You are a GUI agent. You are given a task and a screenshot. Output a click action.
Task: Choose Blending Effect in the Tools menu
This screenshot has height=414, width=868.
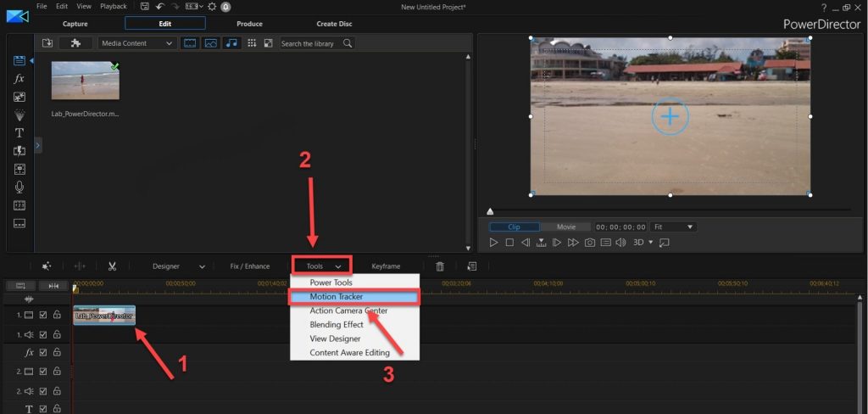pyautogui.click(x=354, y=325)
